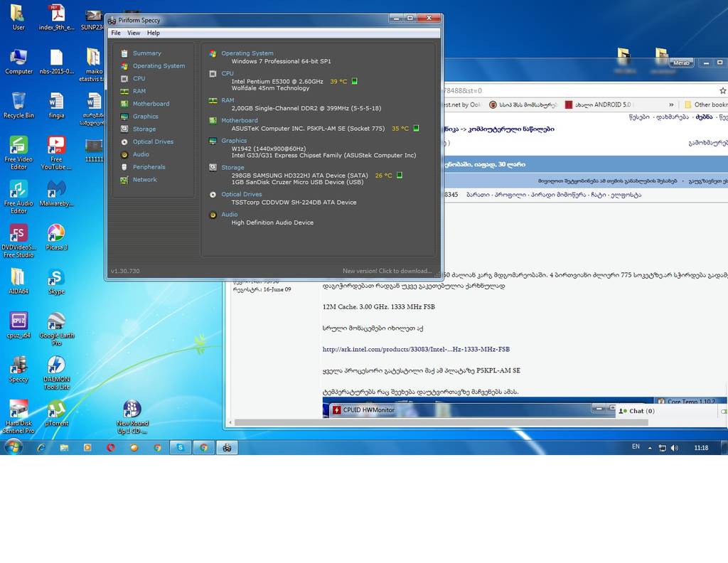
Task: Switch to Speccy taskbar button
Action: pyautogui.click(x=227, y=447)
